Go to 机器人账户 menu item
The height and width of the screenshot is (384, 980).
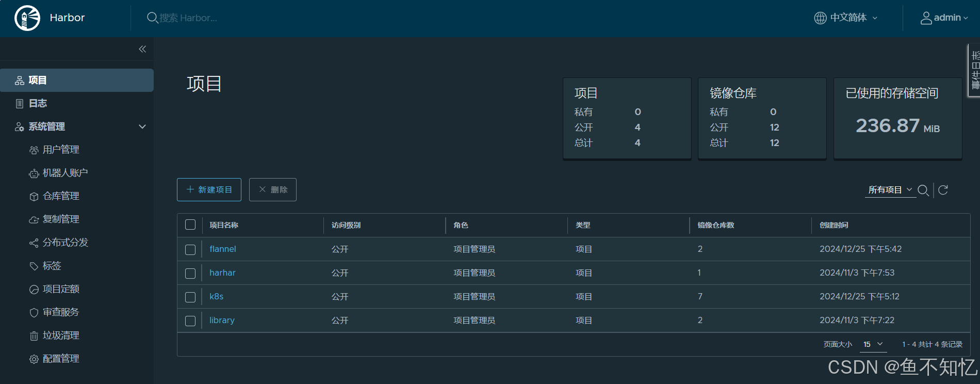tap(65, 173)
